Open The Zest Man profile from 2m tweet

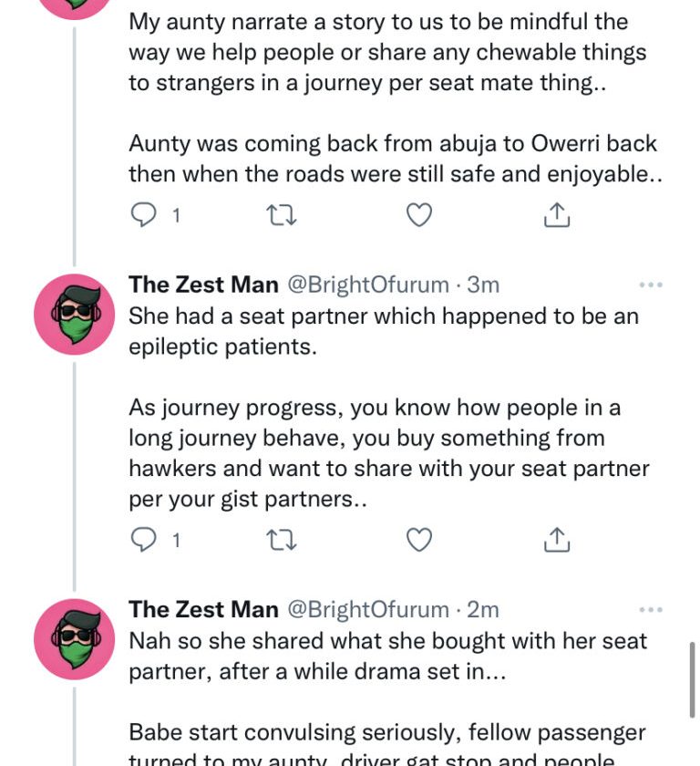coord(203,609)
